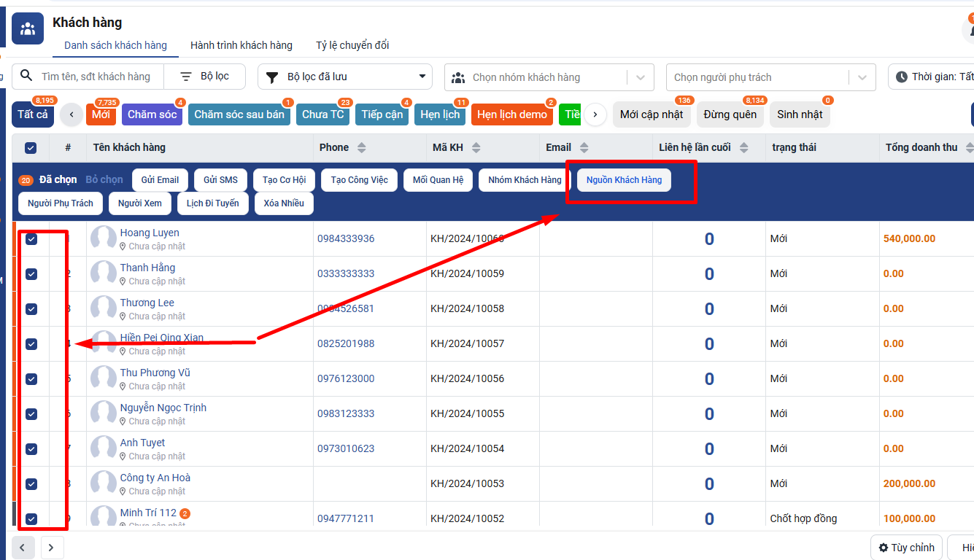Uncheck the Hoang Luyen row checkbox
The image size is (974, 560).
click(31, 239)
